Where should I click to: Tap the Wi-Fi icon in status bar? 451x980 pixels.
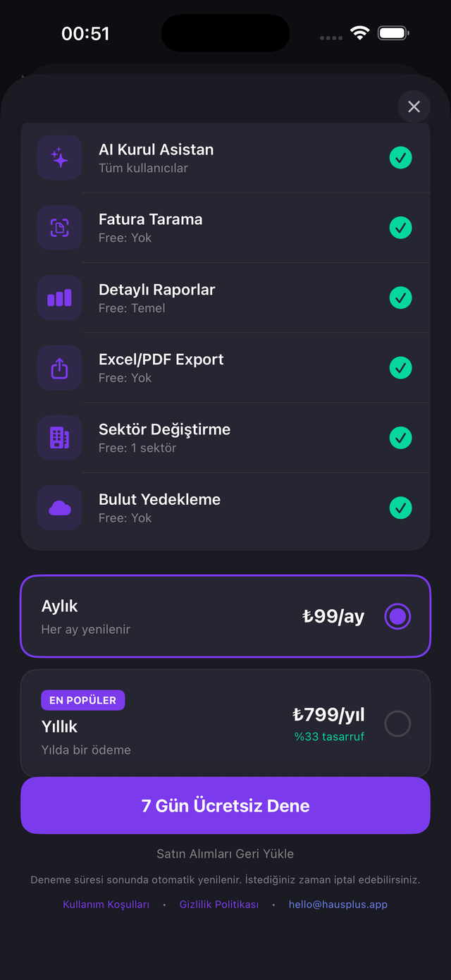(x=360, y=33)
